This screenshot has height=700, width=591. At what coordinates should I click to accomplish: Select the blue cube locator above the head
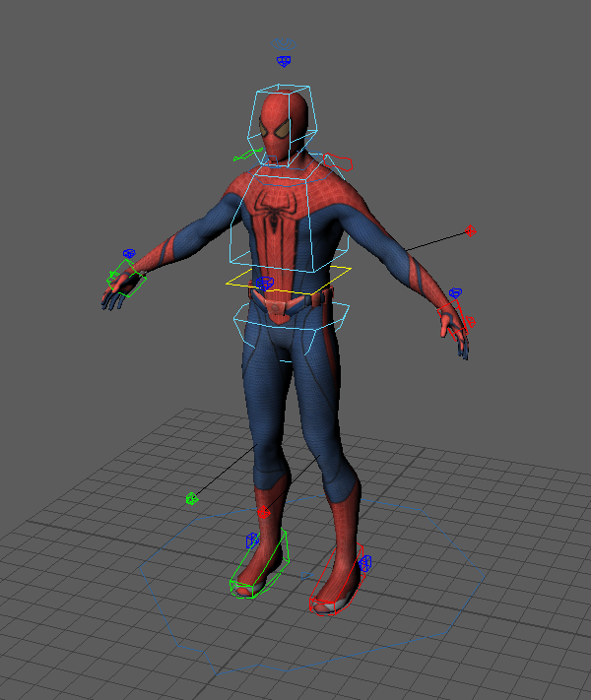click(x=284, y=61)
